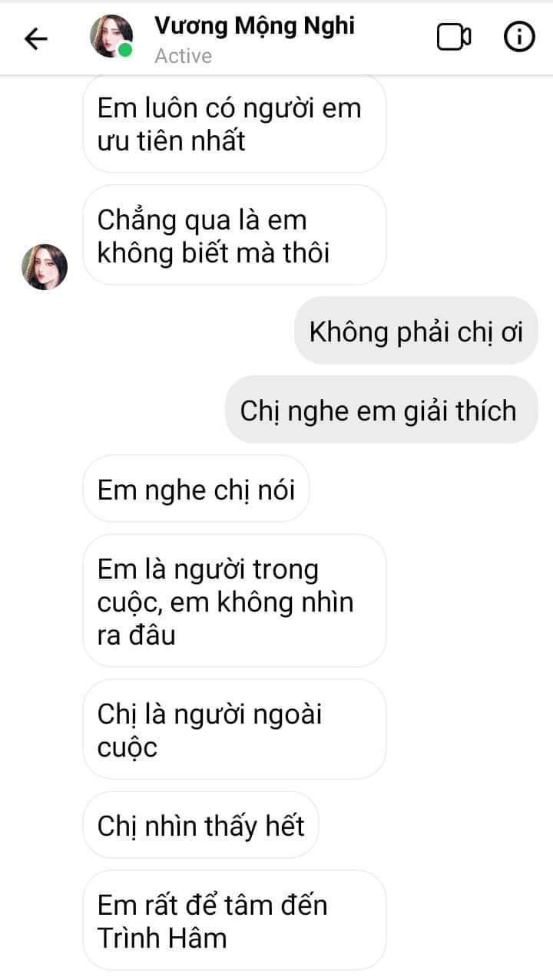Tap the Active status label
553x980 pixels.
(x=183, y=56)
